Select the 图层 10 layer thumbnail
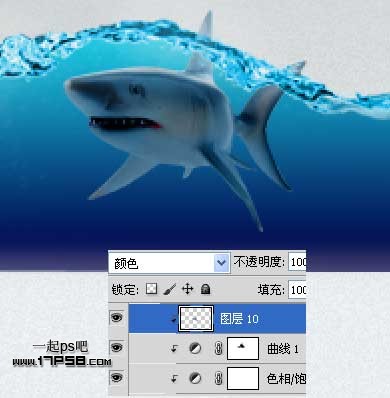This screenshot has height=398, width=390. point(196,319)
